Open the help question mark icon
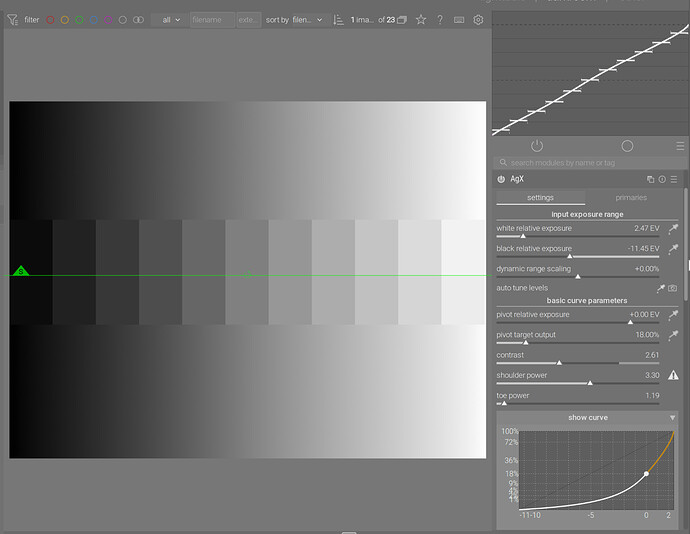 [440, 20]
